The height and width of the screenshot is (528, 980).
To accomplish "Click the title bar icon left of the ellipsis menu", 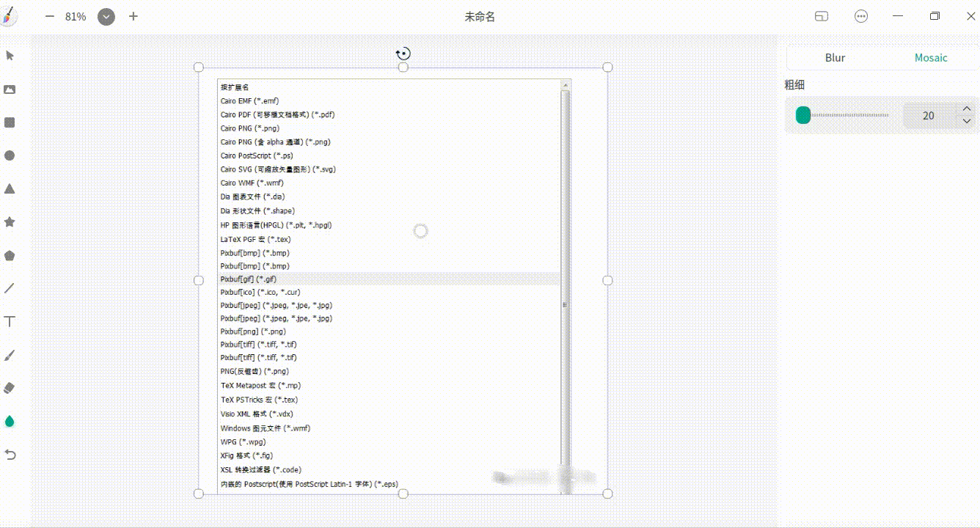I will pos(822,16).
